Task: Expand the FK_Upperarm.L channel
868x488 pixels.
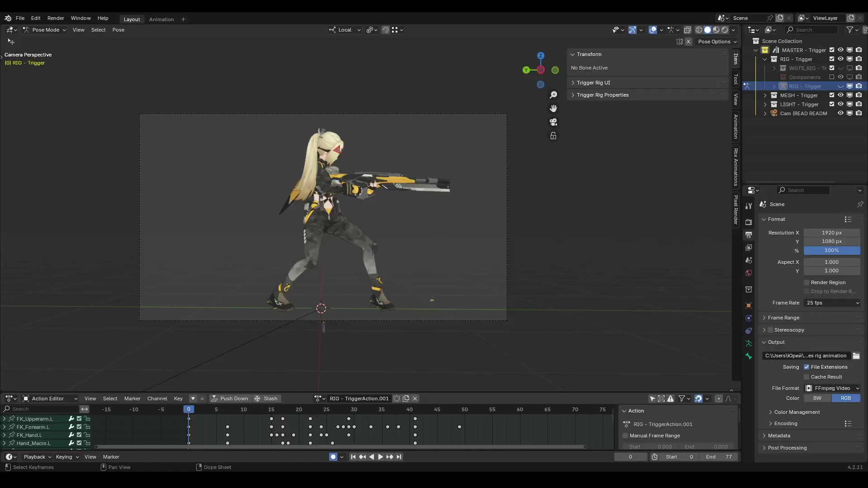Action: (4, 419)
